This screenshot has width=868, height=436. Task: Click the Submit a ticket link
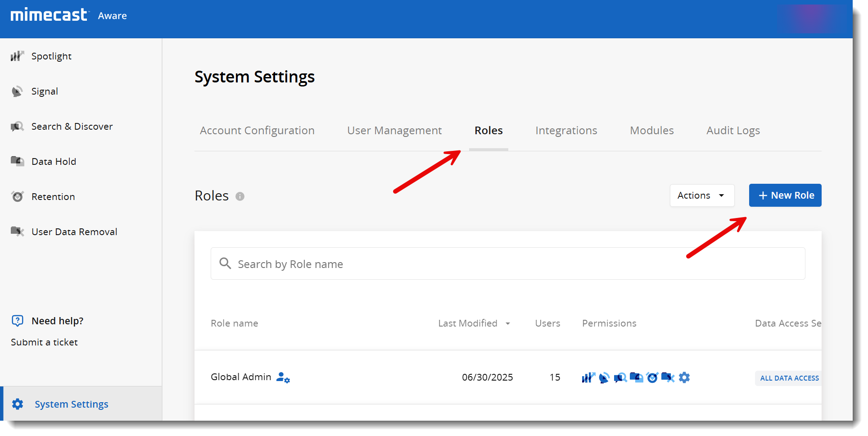44,342
